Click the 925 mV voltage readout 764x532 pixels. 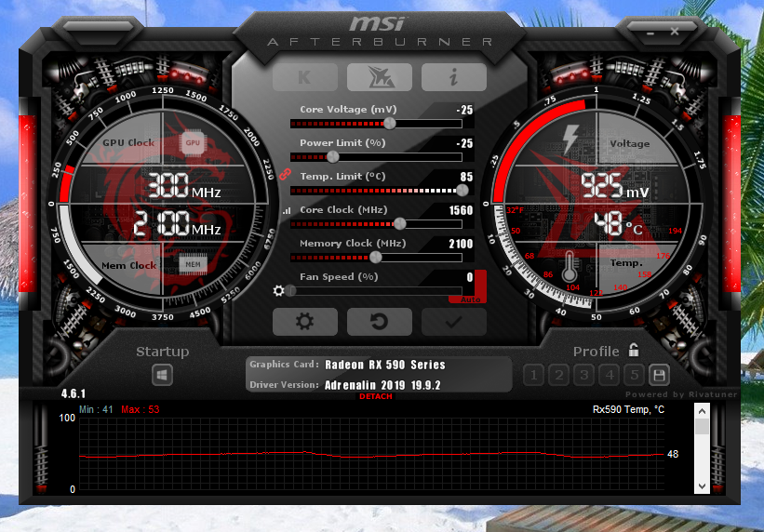coord(615,186)
